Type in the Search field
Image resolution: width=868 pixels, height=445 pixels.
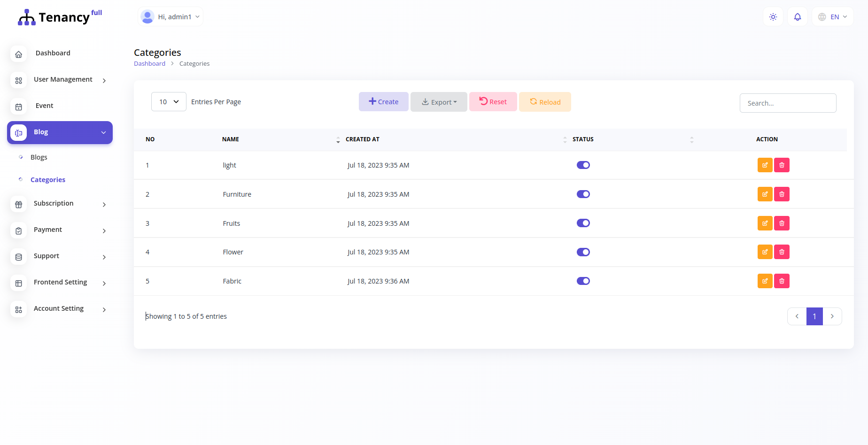click(788, 103)
